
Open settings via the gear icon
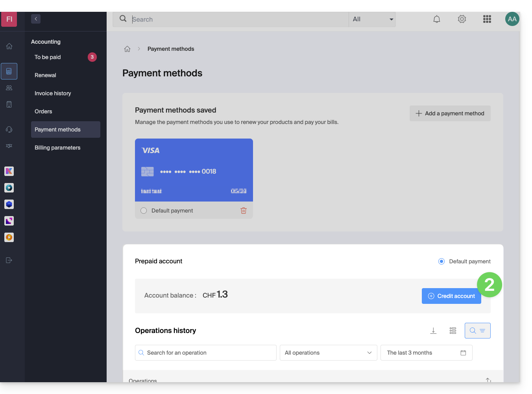[462, 19]
